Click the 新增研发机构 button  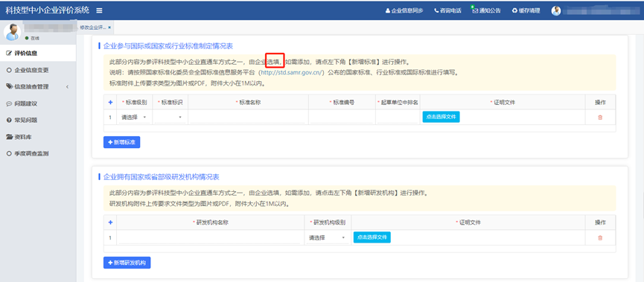[127, 263]
